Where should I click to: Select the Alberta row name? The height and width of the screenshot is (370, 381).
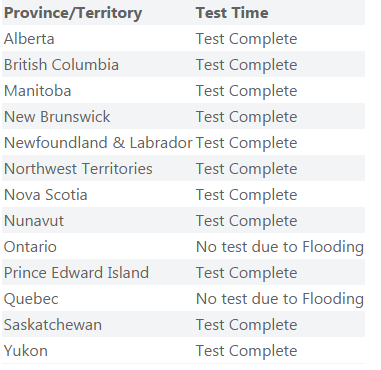[29, 39]
